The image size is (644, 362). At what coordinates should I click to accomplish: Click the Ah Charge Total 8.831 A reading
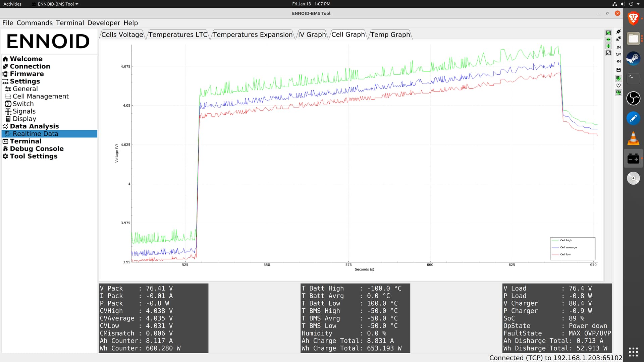pos(347,341)
